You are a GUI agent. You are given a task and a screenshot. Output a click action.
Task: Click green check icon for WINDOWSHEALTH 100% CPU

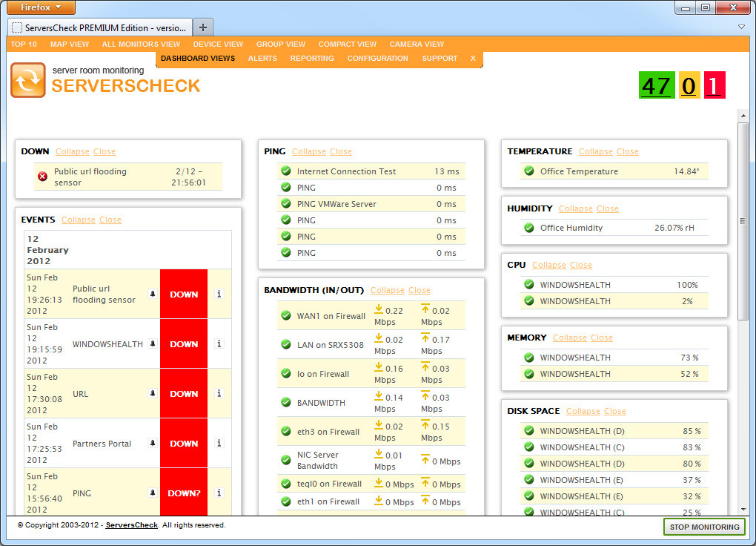(x=529, y=284)
